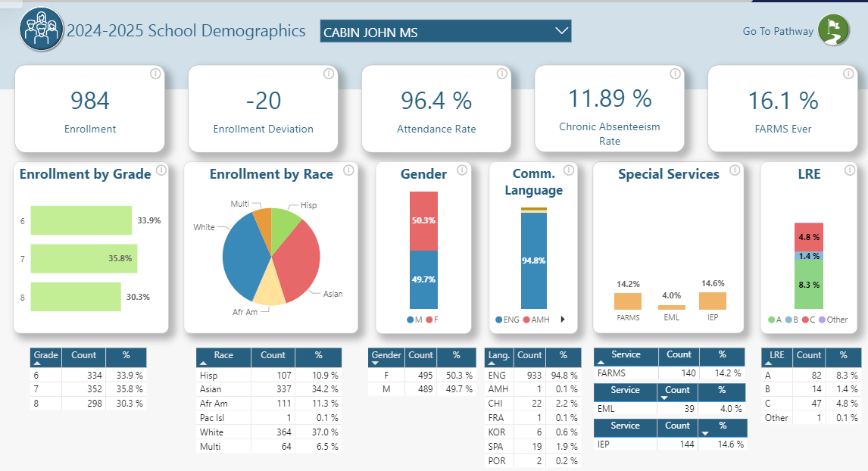Viewport: 868px width, 471px height.
Task: Click the 11.89 % Chronic Absenteeism value
Action: [x=610, y=98]
